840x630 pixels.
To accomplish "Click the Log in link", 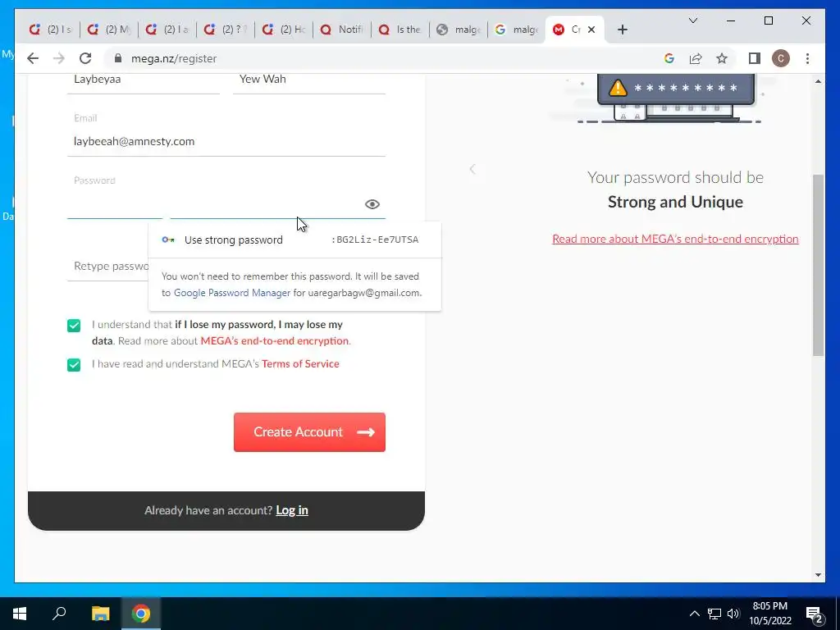I will pyautogui.click(x=292, y=510).
